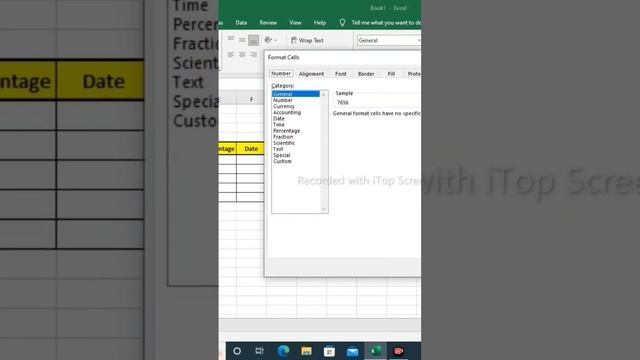The width and height of the screenshot is (640, 360).
Task: Click the align right icon
Action: pyautogui.click(x=253, y=54)
